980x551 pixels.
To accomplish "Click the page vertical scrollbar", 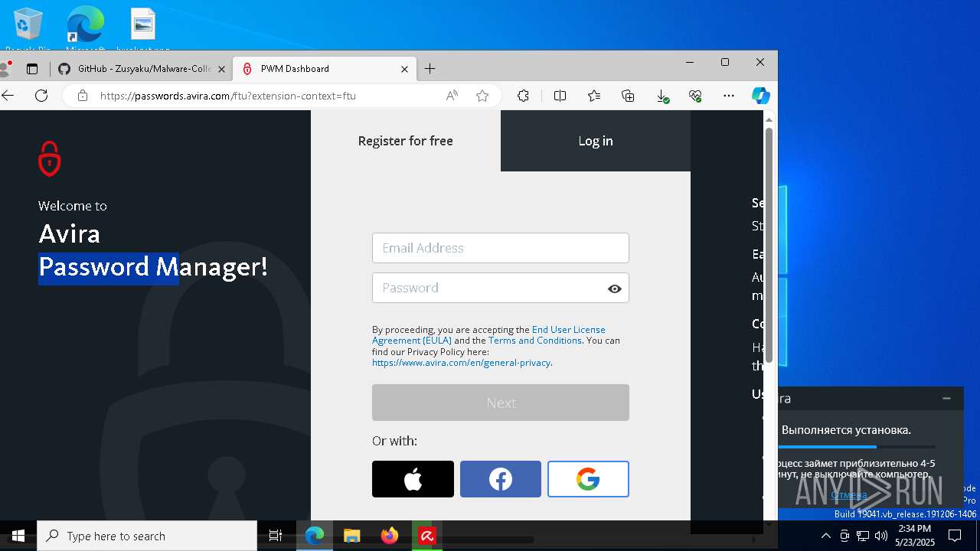I will [x=769, y=245].
